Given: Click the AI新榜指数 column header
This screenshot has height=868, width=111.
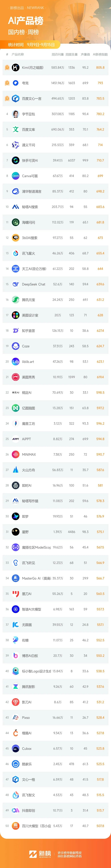Looking at the screenshot, I should pyautogui.click(x=100, y=54).
